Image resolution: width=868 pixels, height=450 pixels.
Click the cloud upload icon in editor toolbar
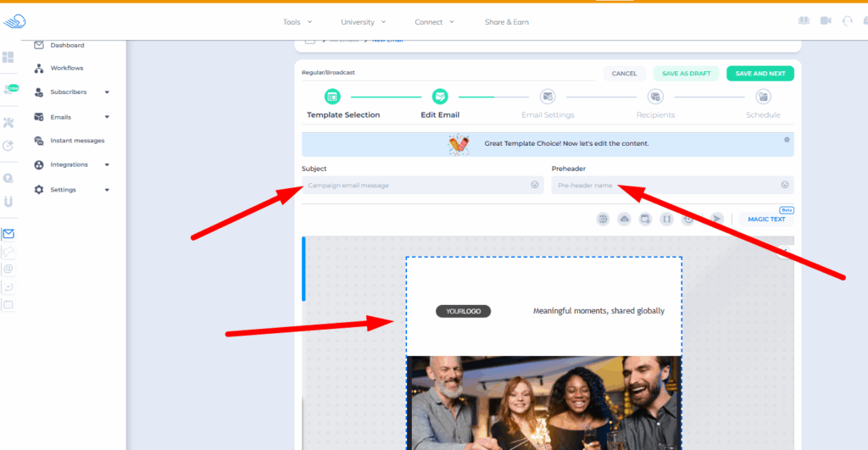(x=624, y=219)
